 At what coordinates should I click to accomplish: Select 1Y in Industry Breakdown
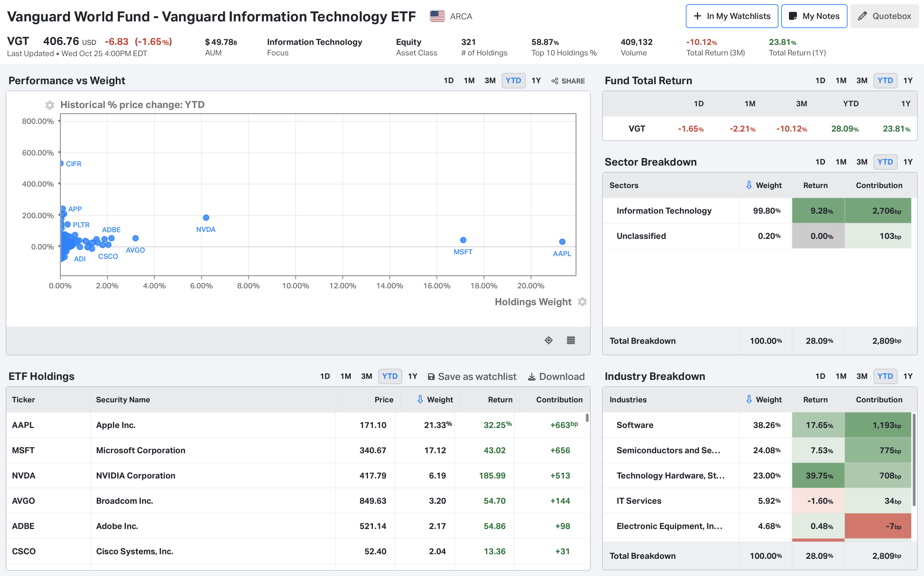tap(908, 376)
